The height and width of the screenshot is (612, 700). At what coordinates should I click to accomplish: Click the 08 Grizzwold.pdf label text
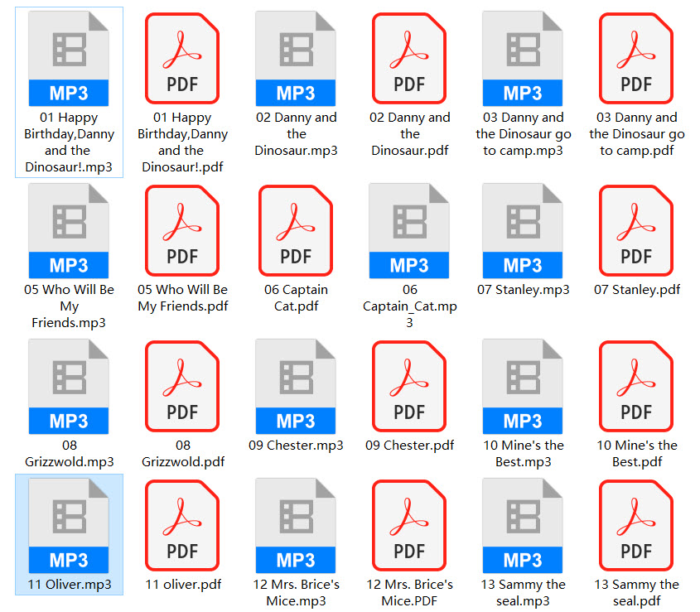click(x=182, y=454)
